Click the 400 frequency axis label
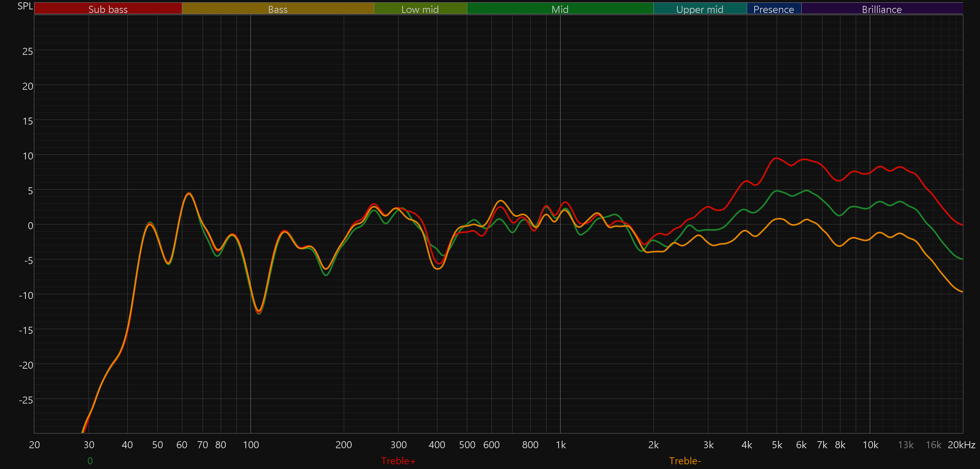The image size is (980, 469). coord(437,445)
